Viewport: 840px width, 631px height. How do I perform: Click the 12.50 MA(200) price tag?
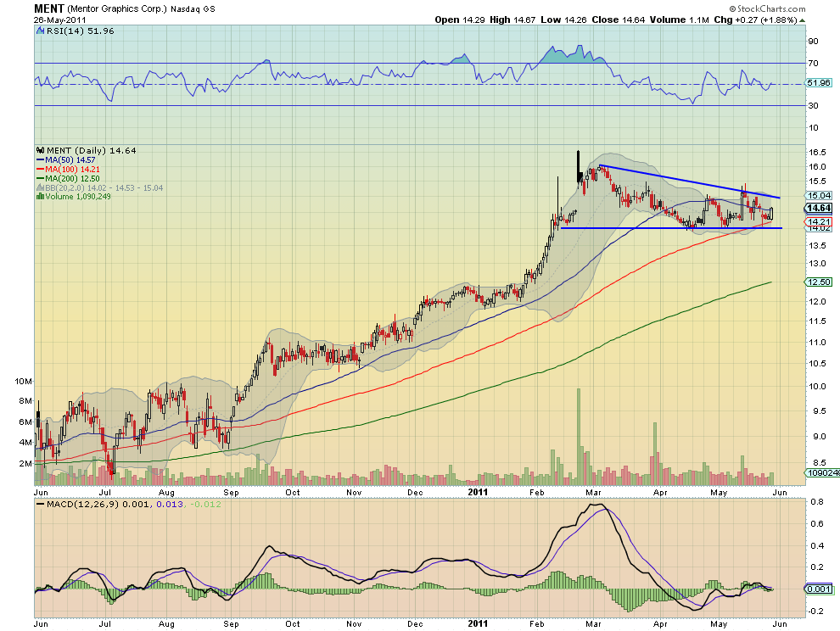pos(818,282)
